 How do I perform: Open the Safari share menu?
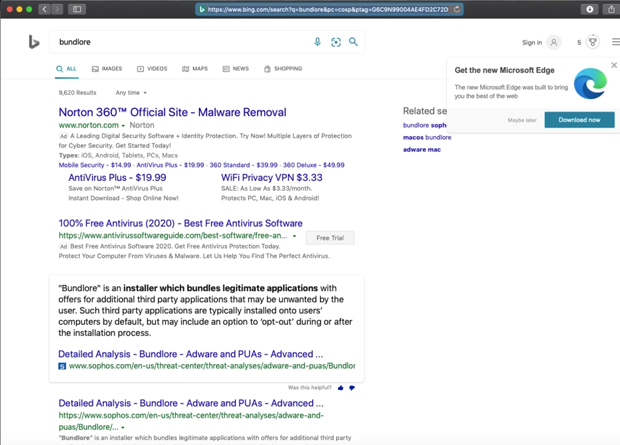pos(611,9)
